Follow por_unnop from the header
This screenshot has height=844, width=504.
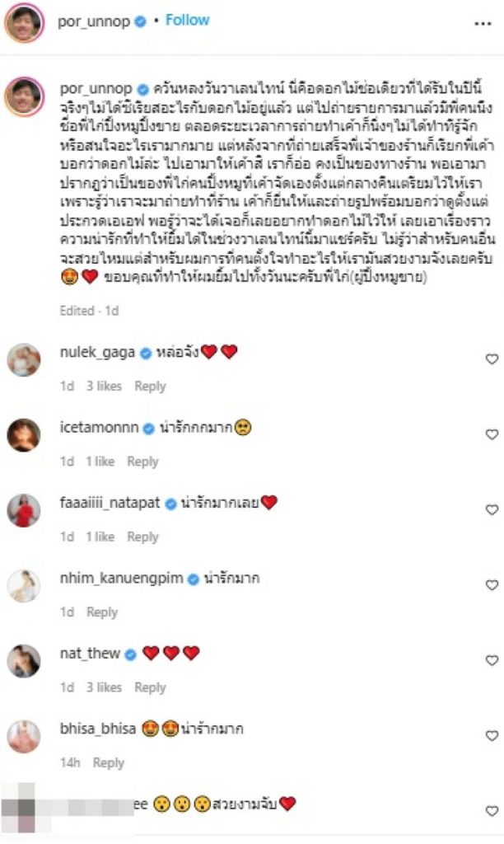(x=187, y=21)
